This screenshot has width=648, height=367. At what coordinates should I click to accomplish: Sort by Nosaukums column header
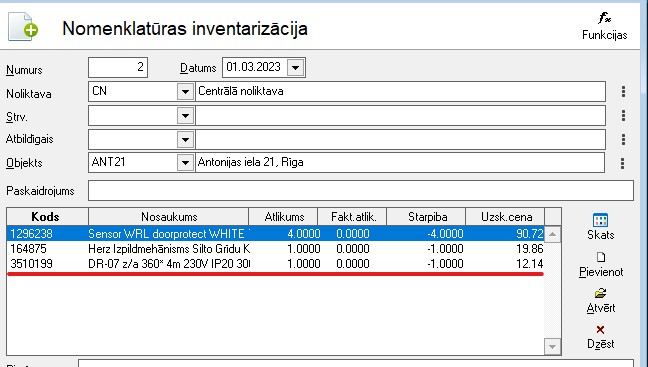point(169,217)
